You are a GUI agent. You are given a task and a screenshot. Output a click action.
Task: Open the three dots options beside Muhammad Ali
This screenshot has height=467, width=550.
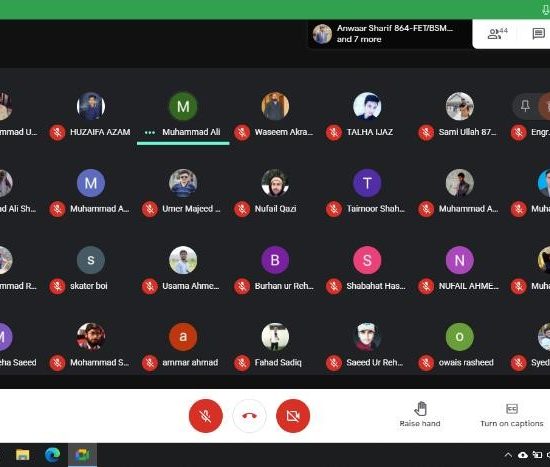point(150,133)
